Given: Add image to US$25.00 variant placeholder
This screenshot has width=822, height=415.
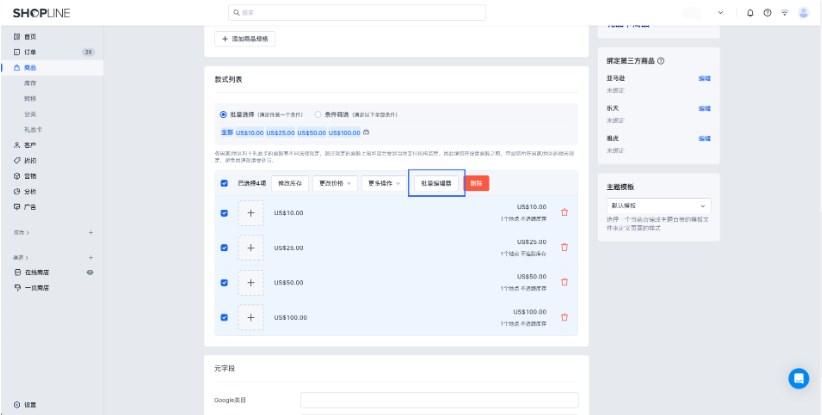Looking at the screenshot, I should pos(251,248).
